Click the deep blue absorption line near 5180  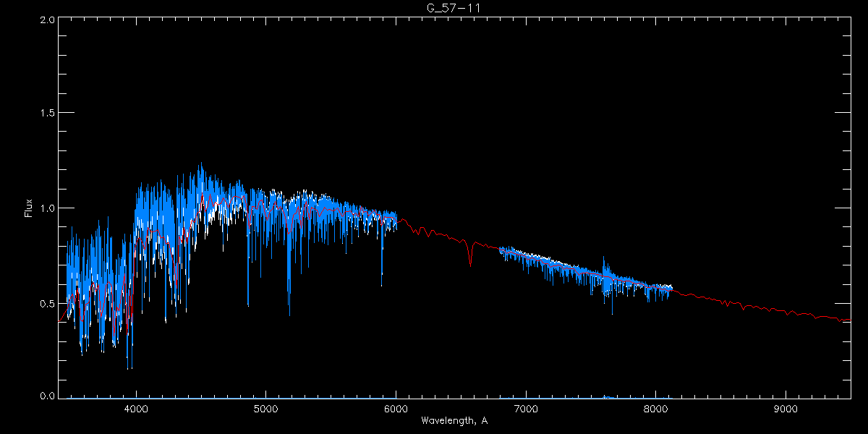pyautogui.click(x=289, y=275)
